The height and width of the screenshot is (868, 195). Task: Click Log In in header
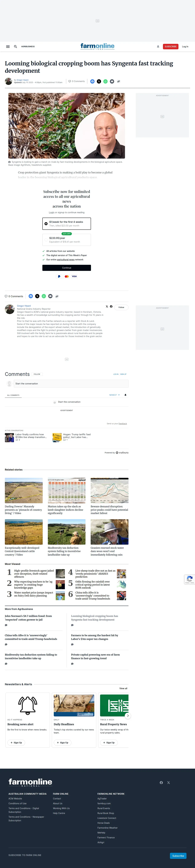pos(185,47)
